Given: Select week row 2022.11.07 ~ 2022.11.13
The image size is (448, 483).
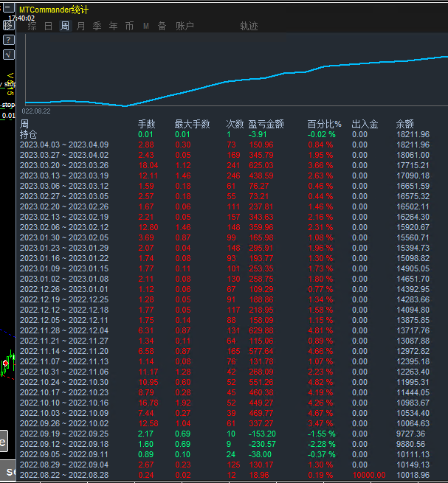Looking at the screenshot, I should pyautogui.click(x=224, y=361).
